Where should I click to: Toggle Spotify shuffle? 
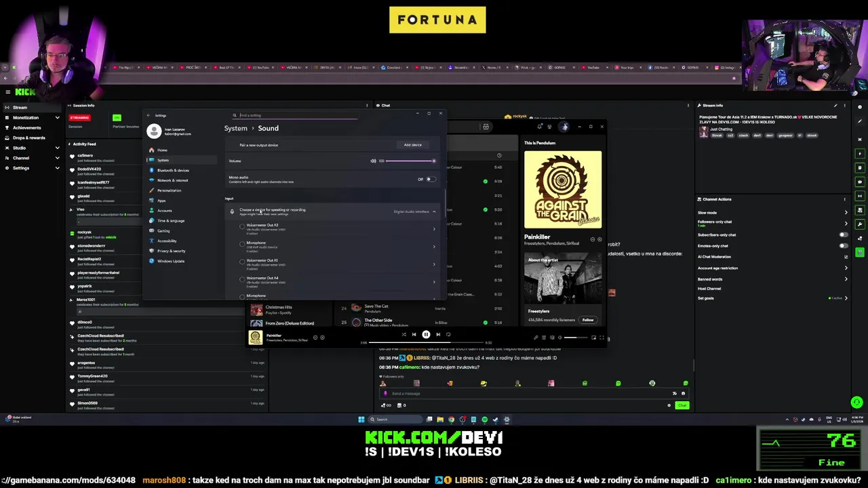click(x=403, y=334)
